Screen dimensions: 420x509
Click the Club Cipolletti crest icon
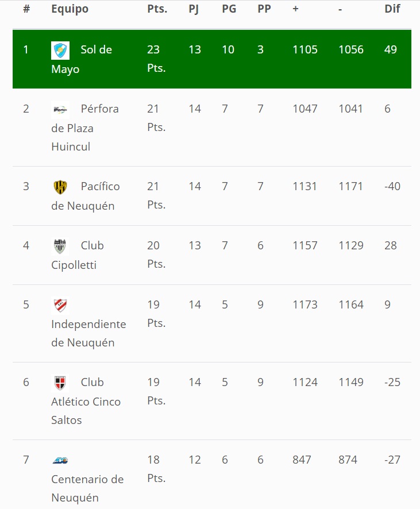click(x=60, y=246)
